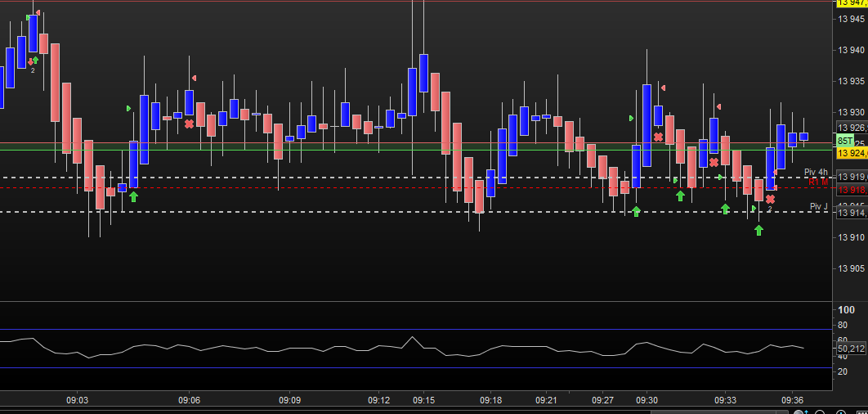Click the red R1 M resistance label
The width and height of the screenshot is (868, 414).
[817, 182]
